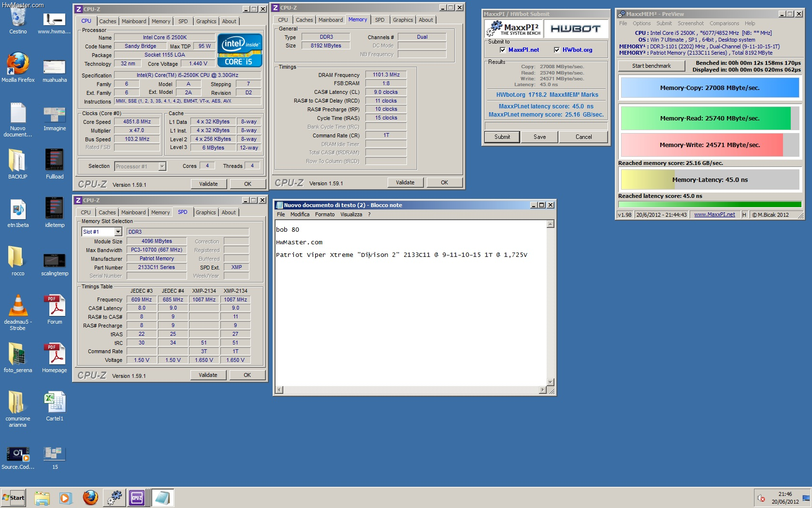Open the desktop icon labeled 15
Screen dimensions: 812x508
click(x=55, y=457)
